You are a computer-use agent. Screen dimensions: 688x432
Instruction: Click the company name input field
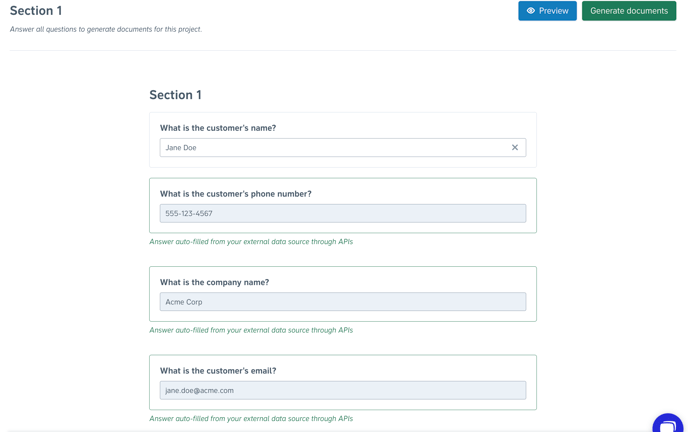(x=343, y=302)
